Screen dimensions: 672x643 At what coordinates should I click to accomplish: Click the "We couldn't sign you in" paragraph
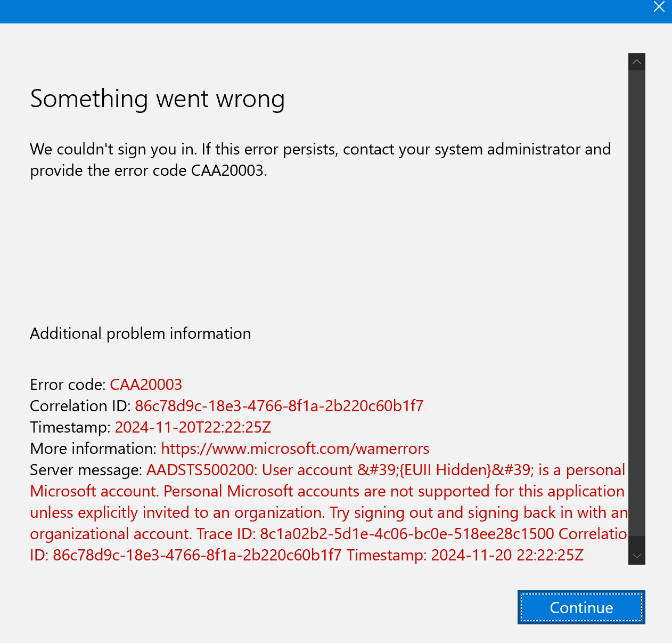321,160
